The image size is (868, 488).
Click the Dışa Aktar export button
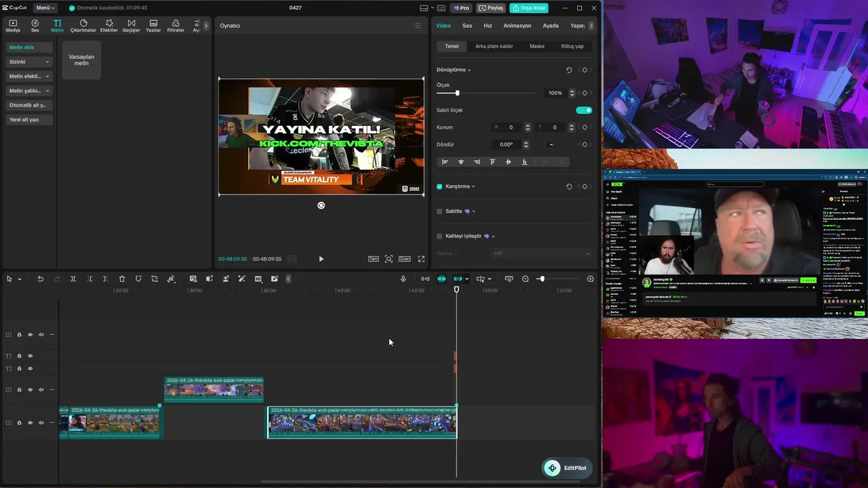pyautogui.click(x=529, y=7)
